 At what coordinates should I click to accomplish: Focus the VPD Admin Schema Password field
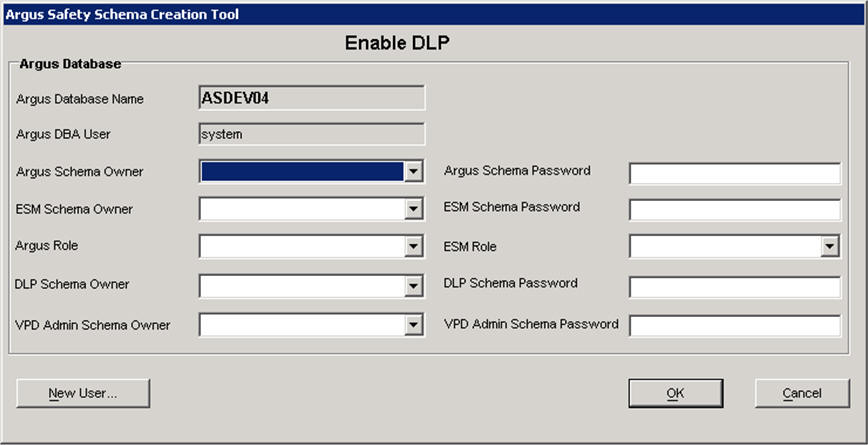735,325
